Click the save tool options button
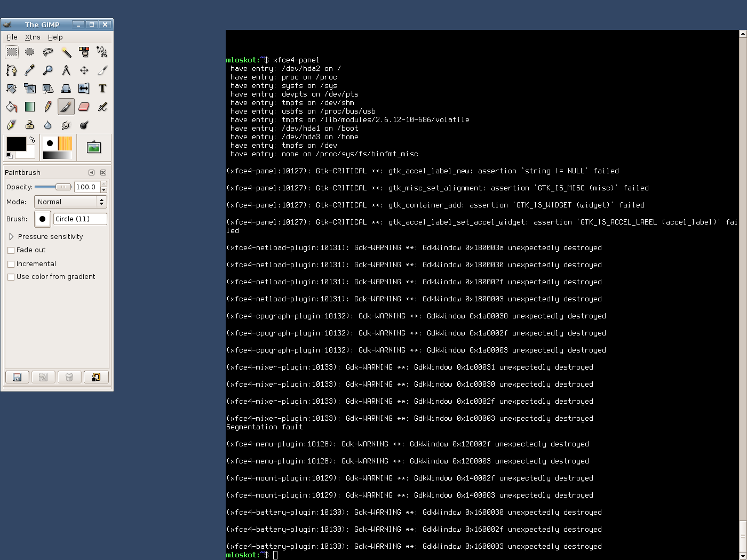747x560 pixels. [17, 377]
